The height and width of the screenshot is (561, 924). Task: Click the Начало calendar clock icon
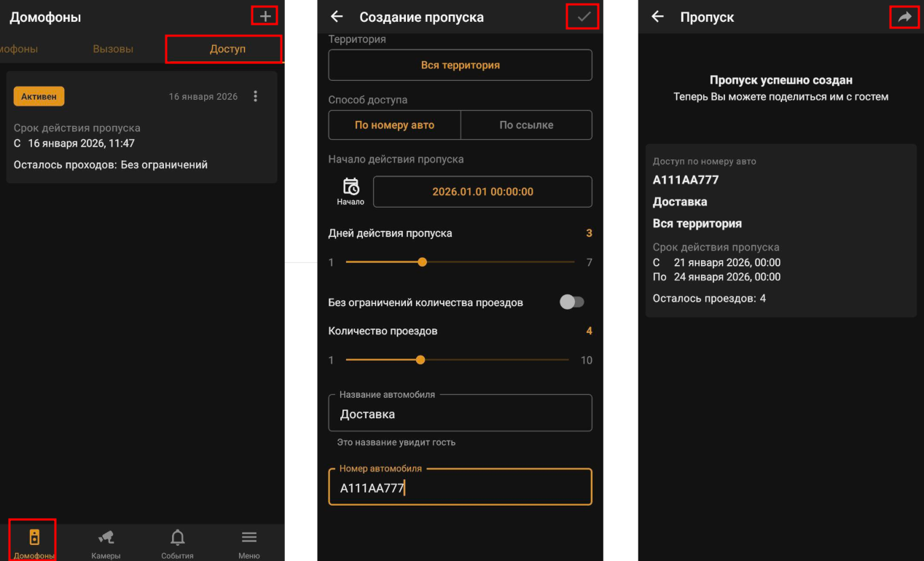[x=351, y=187]
